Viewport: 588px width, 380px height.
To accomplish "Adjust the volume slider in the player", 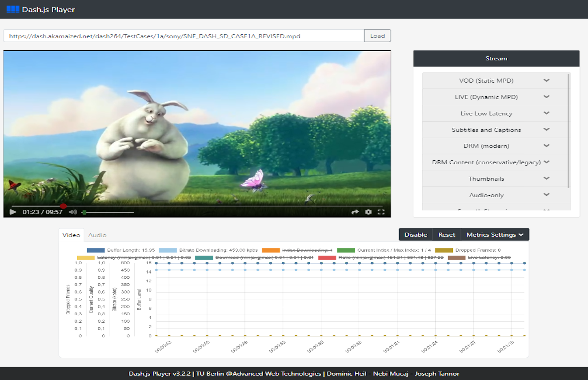I will tap(108, 212).
